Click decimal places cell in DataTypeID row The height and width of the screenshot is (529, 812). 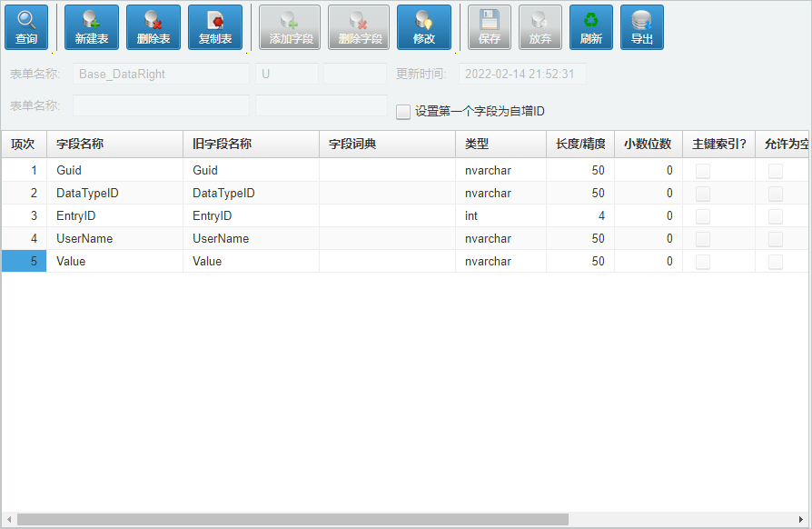pyautogui.click(x=649, y=193)
